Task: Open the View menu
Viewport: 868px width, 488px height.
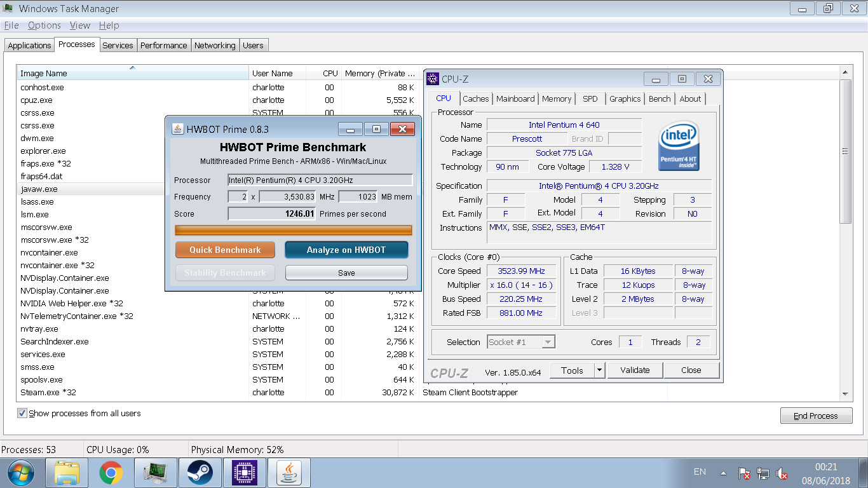Action: click(80, 25)
